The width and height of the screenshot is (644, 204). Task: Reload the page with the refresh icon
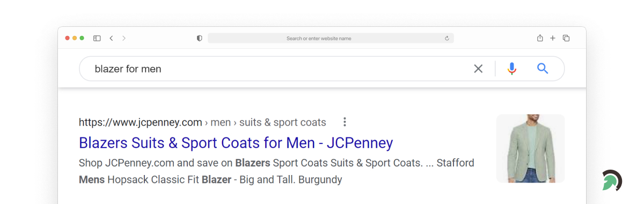(x=447, y=38)
